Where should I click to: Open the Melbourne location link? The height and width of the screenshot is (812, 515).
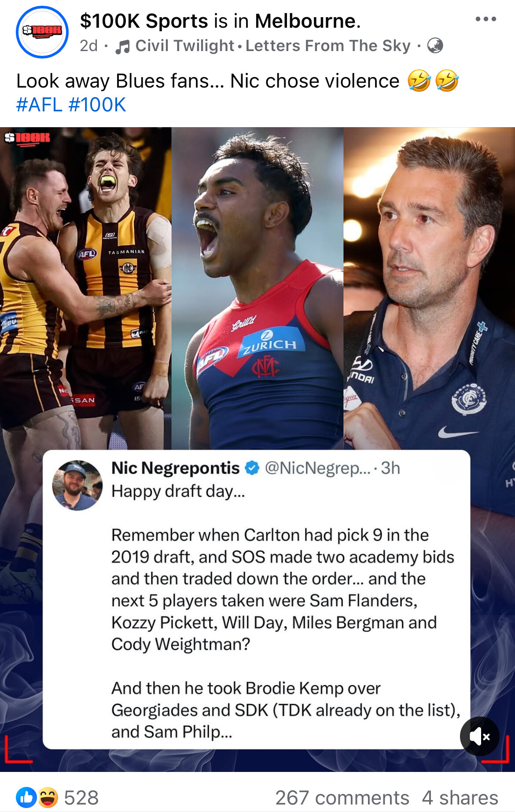pos(307,21)
